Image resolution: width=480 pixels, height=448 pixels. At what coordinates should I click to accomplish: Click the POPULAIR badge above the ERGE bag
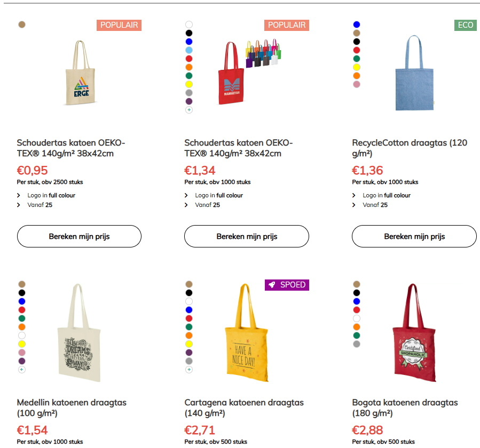[x=119, y=25]
